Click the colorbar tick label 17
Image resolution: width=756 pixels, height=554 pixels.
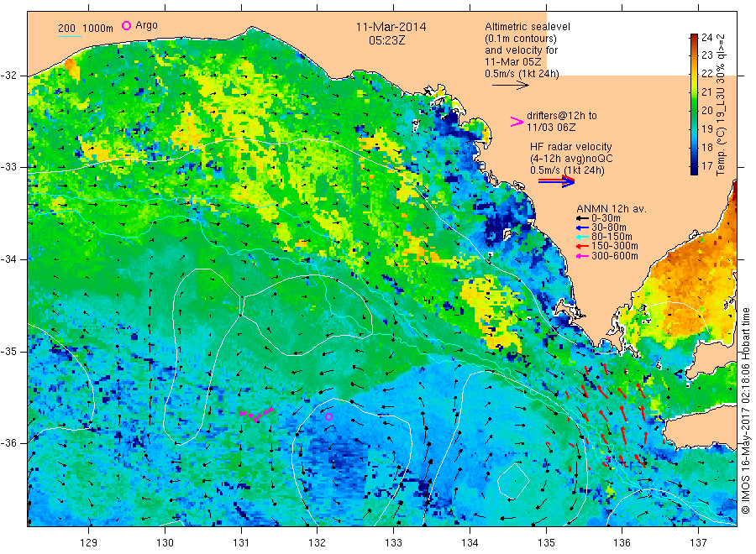[706, 165]
